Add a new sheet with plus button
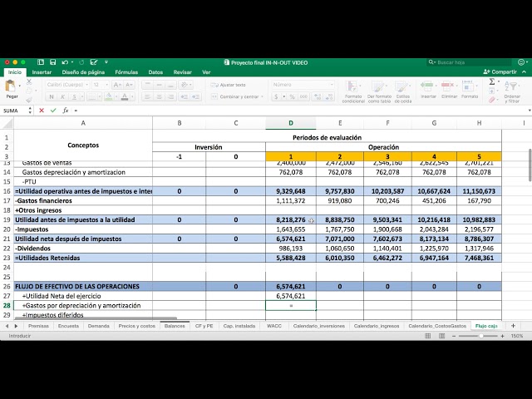 click(513, 326)
